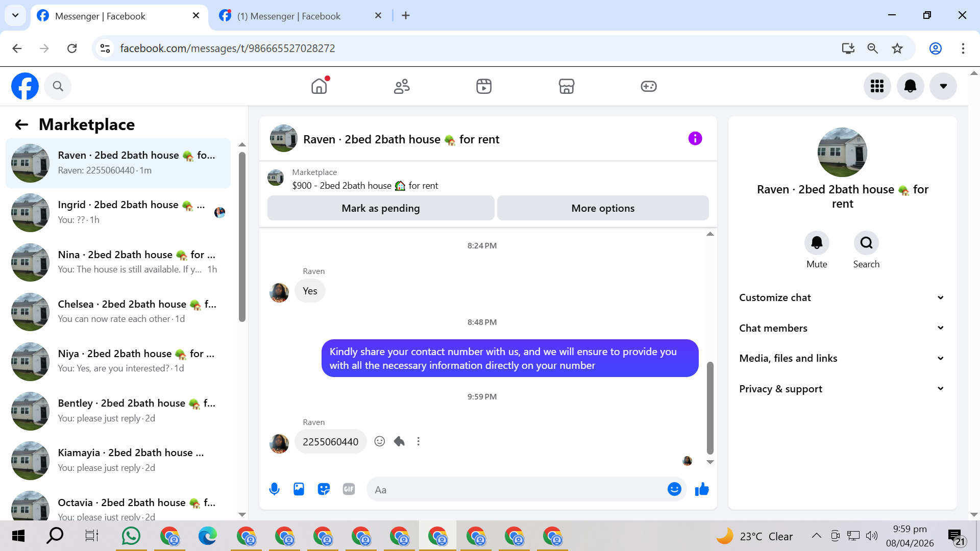Screen dimensions: 980x551
Task: Expand Chat members section
Action: 841,328
